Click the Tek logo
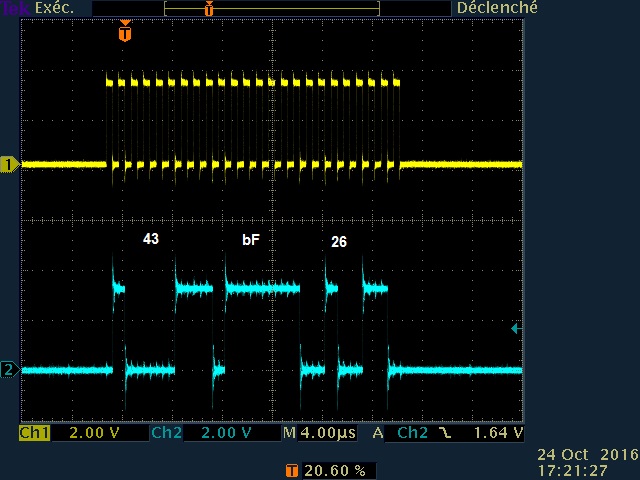Viewport: 640px width, 480px height. (x=16, y=8)
